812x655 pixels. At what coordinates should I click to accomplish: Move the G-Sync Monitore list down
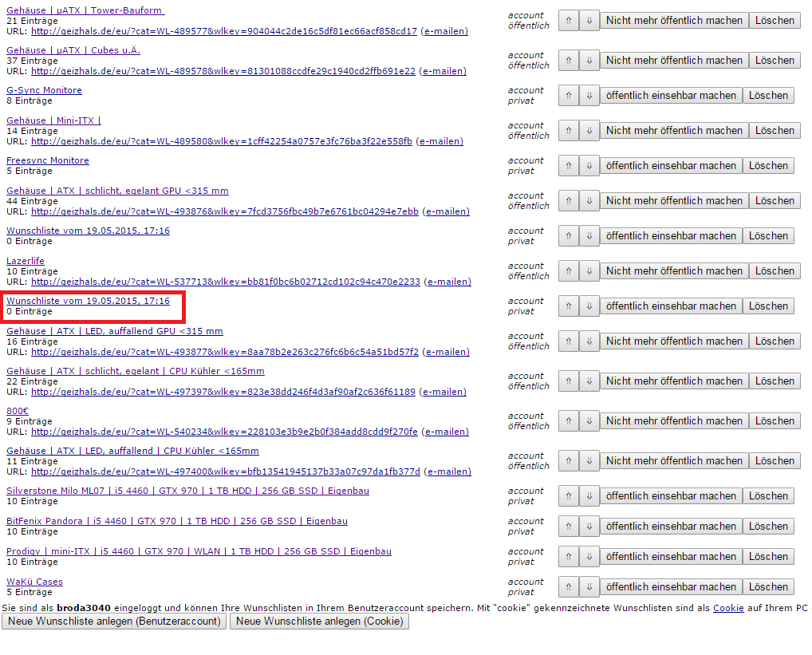pos(589,96)
